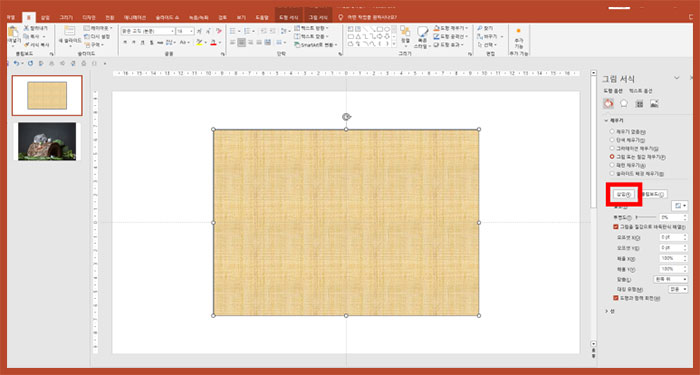Click the rotation handle above the selected rectangle
This screenshot has width=700, height=375.
click(x=346, y=117)
